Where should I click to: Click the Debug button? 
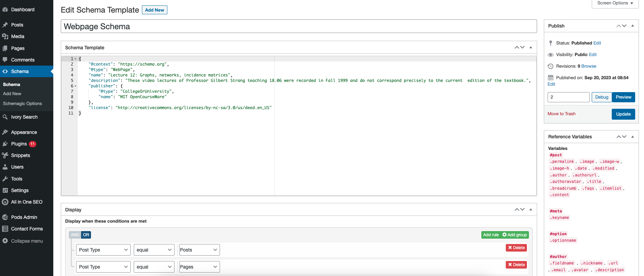(x=602, y=97)
